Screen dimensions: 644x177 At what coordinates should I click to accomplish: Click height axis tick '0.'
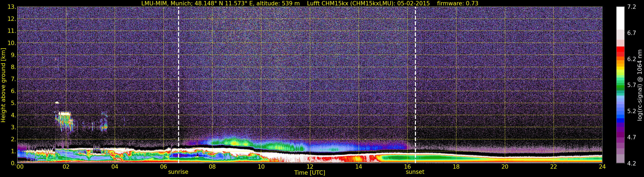click(x=13, y=163)
